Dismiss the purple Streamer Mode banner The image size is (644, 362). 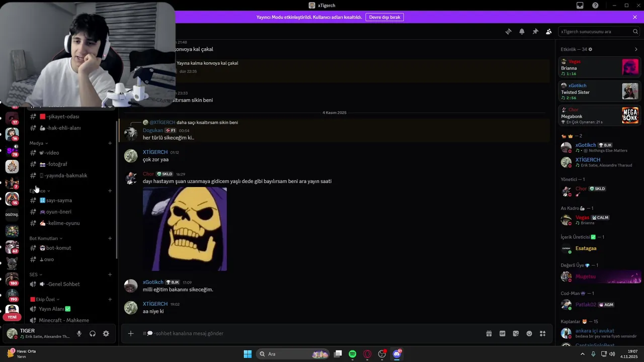point(635,17)
